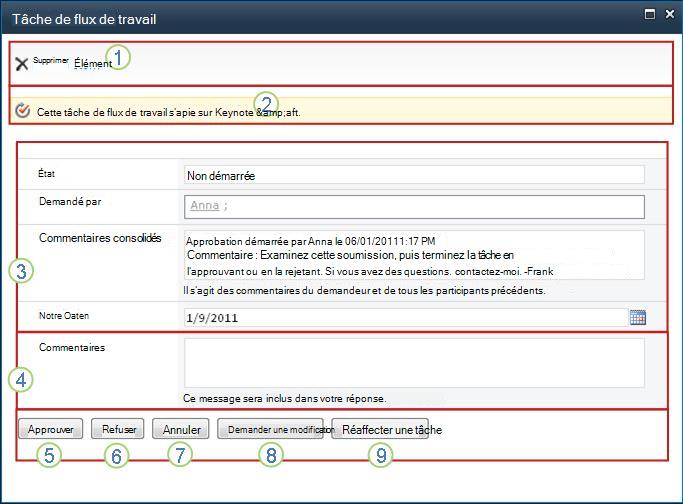Click the Refuser button
The height and width of the screenshot is (504, 683).
(x=118, y=429)
